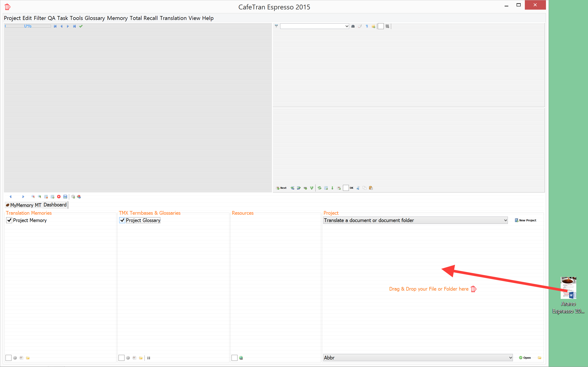The height and width of the screenshot is (367, 588).
Task: Click the blue floppy disk save icon
Action: (x=65, y=197)
